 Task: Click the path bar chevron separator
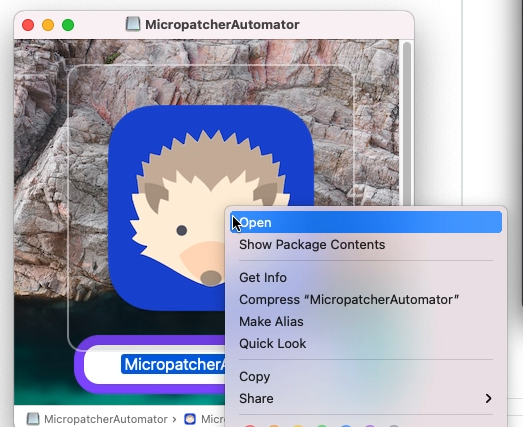point(175,419)
